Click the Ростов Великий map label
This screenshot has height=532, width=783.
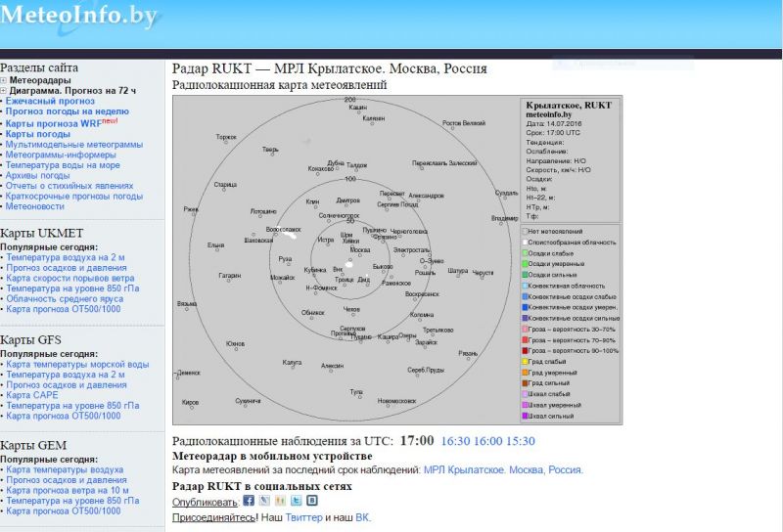pos(464,123)
